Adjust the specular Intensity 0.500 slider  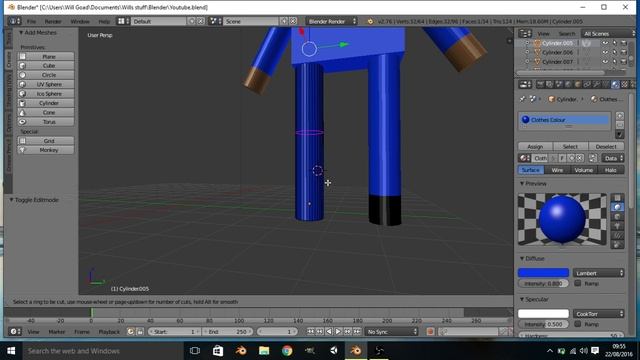point(543,324)
